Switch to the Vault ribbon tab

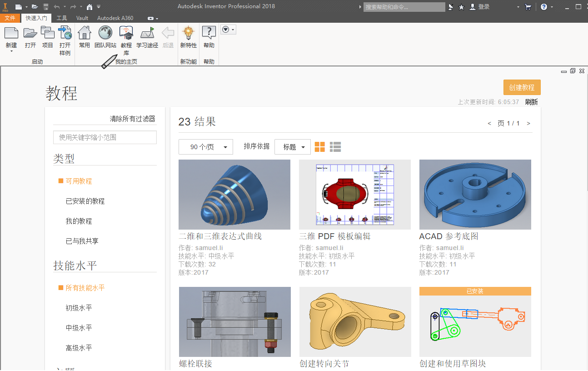point(82,18)
